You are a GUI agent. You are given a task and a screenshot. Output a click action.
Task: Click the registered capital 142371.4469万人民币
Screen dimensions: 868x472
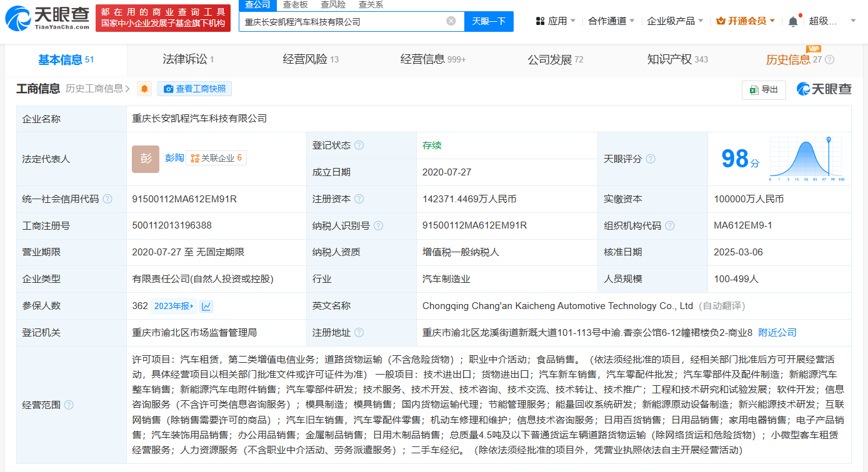pos(469,199)
